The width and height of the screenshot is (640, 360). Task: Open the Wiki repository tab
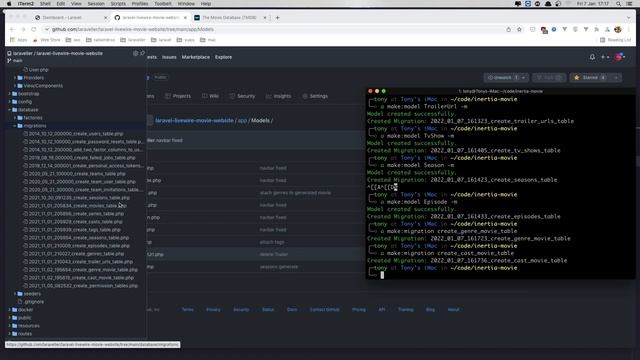[210, 96]
